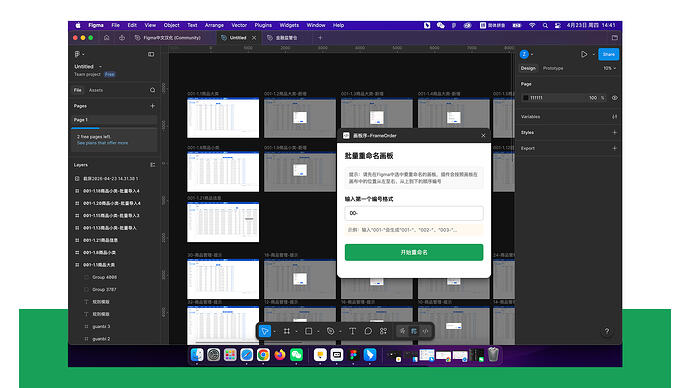Open Firefox in the Dock

click(x=280, y=355)
